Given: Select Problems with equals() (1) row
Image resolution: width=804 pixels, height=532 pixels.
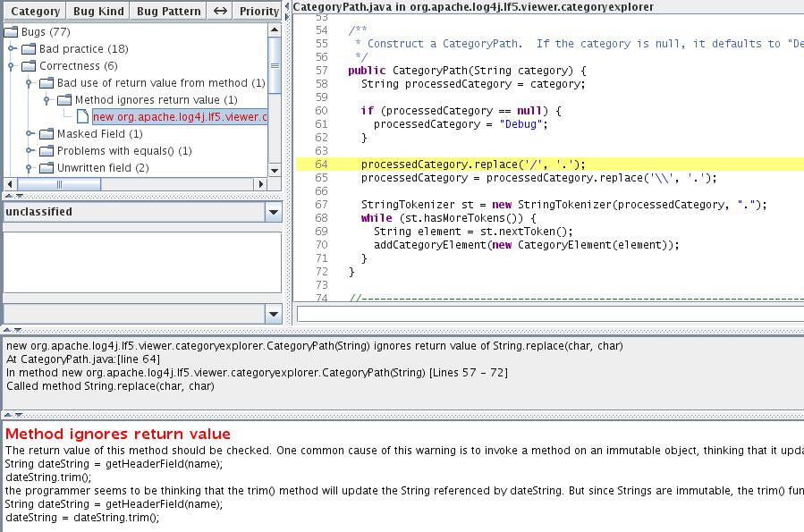Looking at the screenshot, I should 124,151.
